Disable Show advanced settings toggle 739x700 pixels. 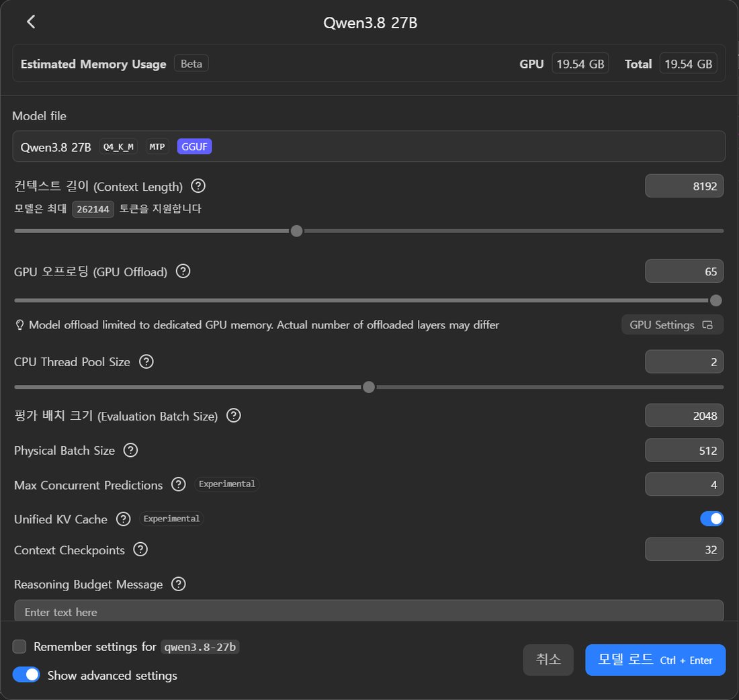pyautogui.click(x=26, y=674)
